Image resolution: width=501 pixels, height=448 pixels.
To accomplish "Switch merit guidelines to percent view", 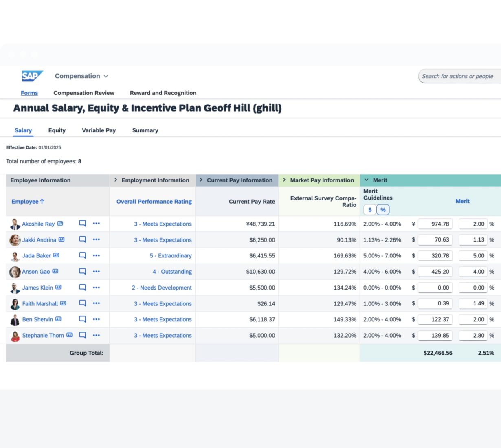I will pos(383,210).
